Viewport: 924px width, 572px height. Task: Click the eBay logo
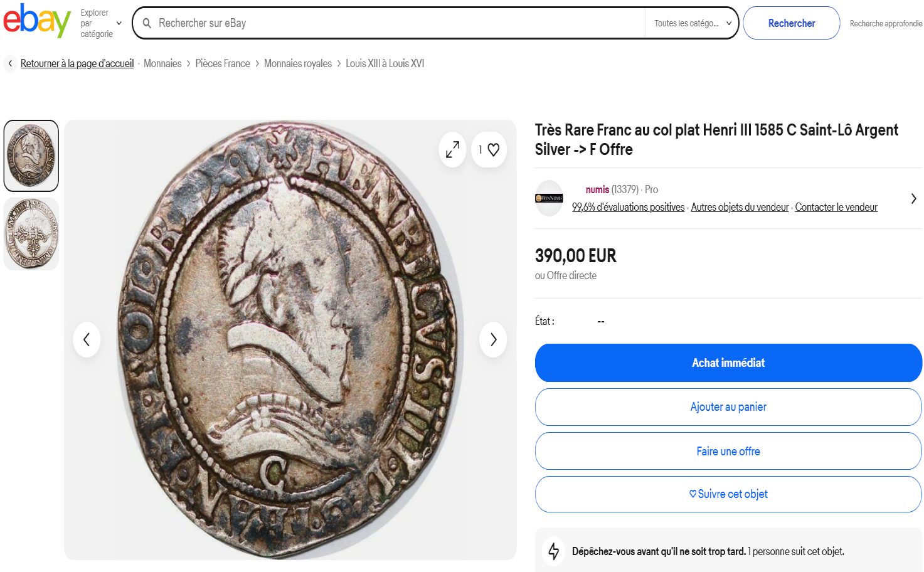point(37,21)
